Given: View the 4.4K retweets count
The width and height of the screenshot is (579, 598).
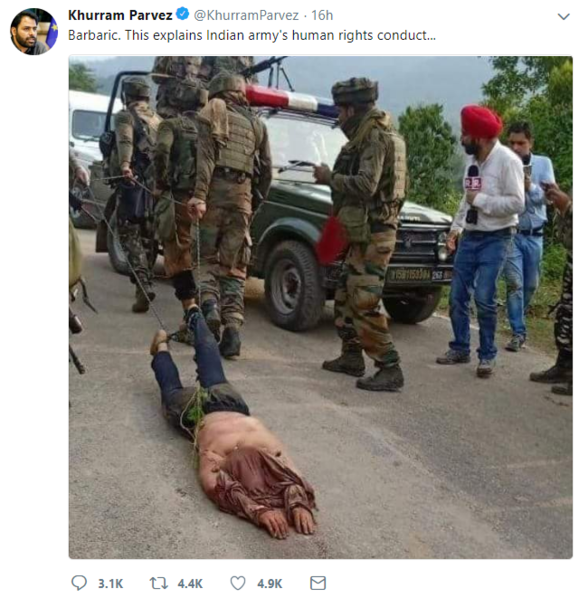Looking at the screenshot, I should click(x=190, y=584).
